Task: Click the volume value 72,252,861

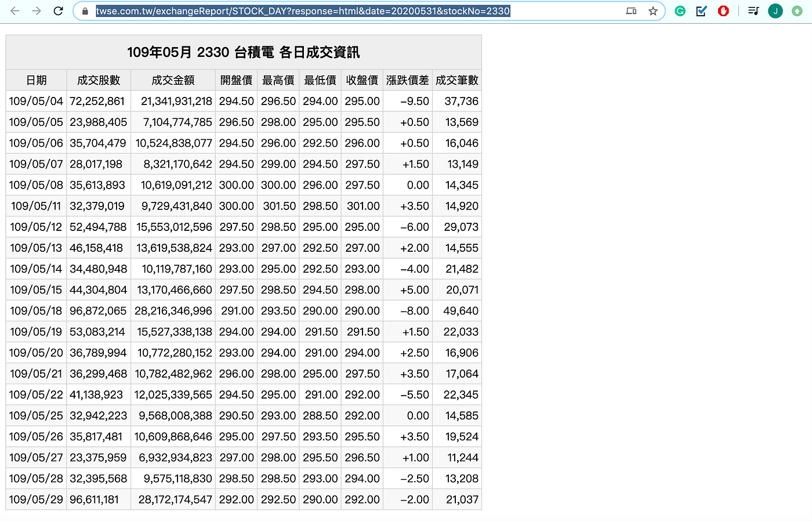Action: coord(97,101)
